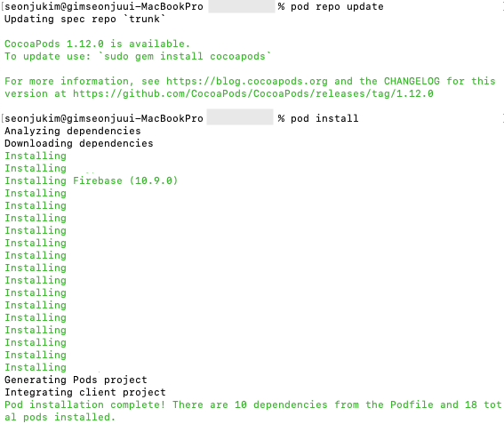This screenshot has height=424, width=504.
Task: Click the 'Analyzing dependencies' line
Action: point(73,132)
